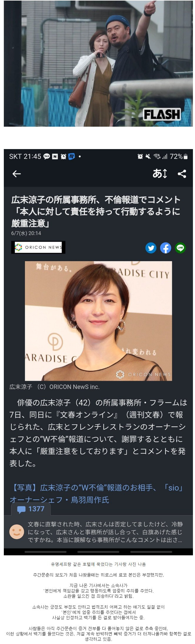Tap the article headline text
Image resolution: width=195 pixels, height=644 pixels.
tap(96, 211)
